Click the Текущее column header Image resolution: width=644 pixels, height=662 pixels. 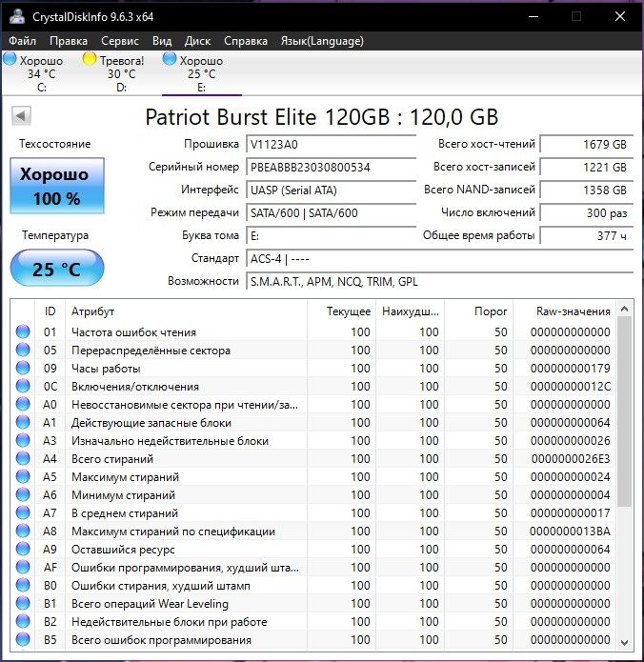[x=341, y=311]
